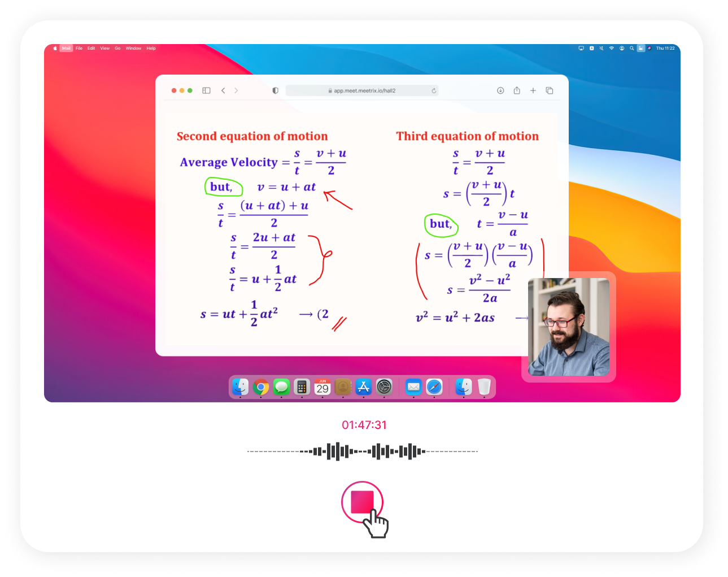The image size is (728, 577).
Task: Launch Google Chrome from the Dock
Action: pos(260,387)
